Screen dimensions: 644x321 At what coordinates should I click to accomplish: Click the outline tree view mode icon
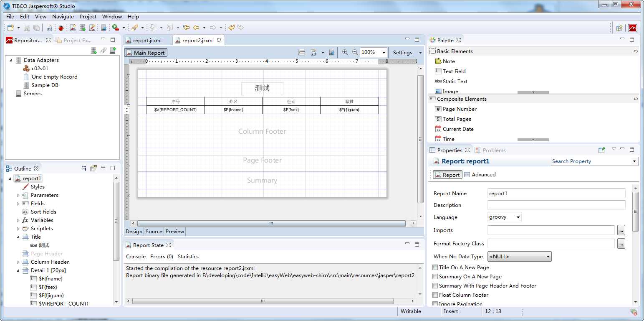[84, 168]
